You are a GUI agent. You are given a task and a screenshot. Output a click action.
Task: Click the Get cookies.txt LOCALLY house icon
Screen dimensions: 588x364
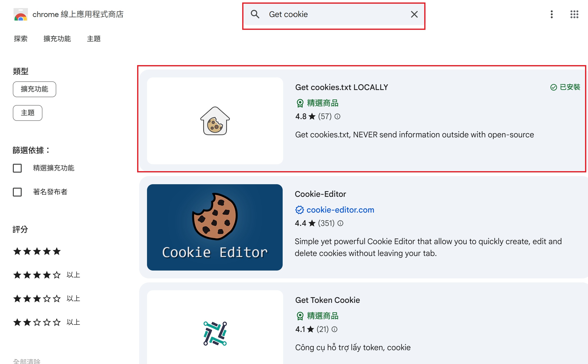pos(215,121)
